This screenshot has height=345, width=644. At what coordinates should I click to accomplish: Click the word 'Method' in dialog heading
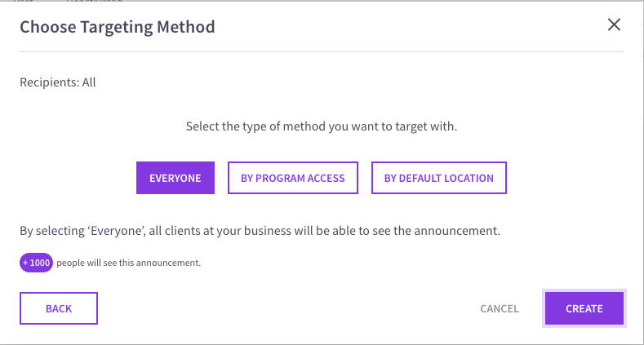186,27
